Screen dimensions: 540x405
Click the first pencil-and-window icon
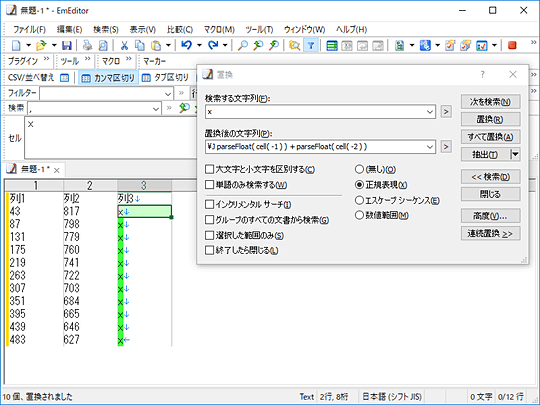(450, 45)
